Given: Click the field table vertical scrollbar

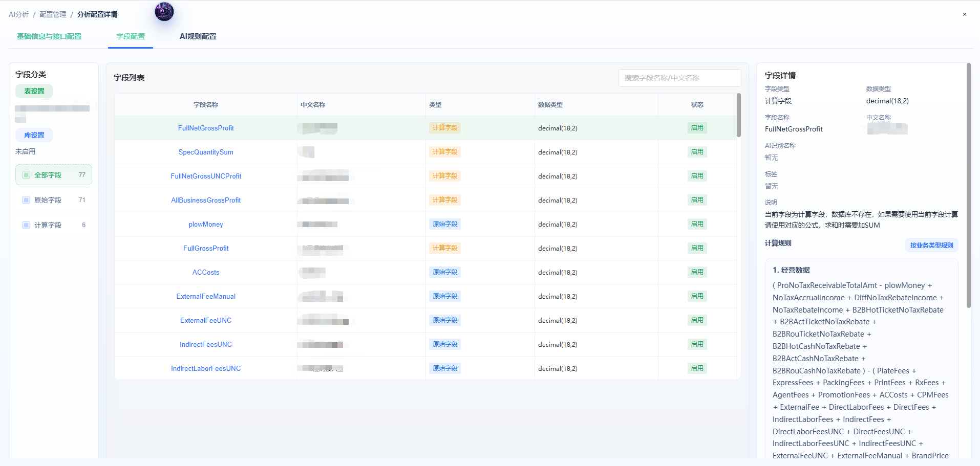Looking at the screenshot, I should [x=738, y=115].
